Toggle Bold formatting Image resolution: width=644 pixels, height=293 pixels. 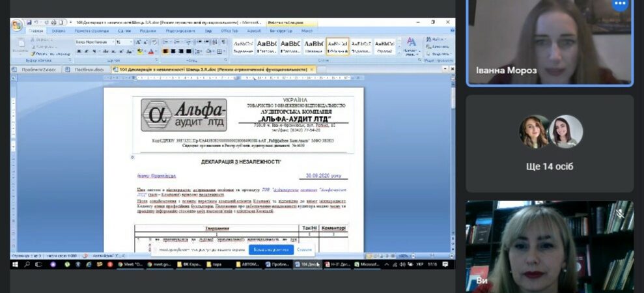(79, 51)
